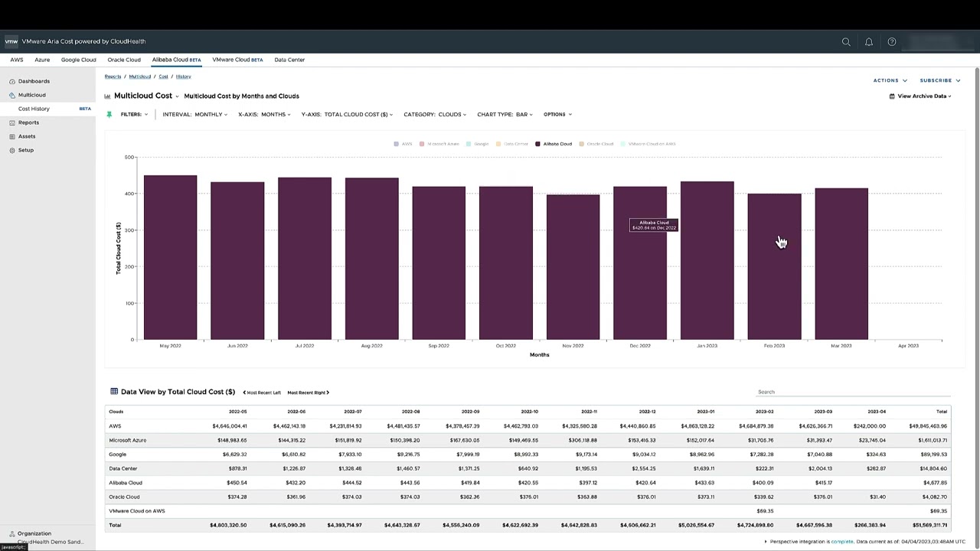Open Y-Axis Total Cloud Cost dropdown
This screenshot has height=551, width=980.
tap(347, 114)
